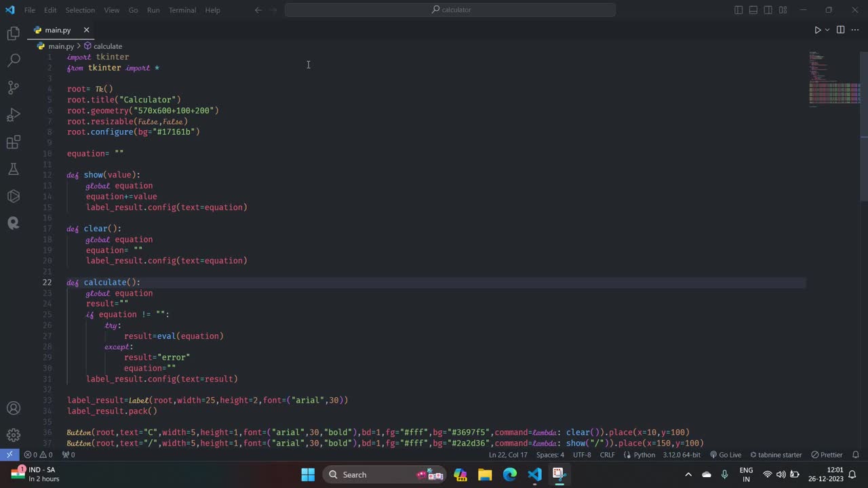Open the Testing flask icon view
868x488 pixels.
point(14,169)
